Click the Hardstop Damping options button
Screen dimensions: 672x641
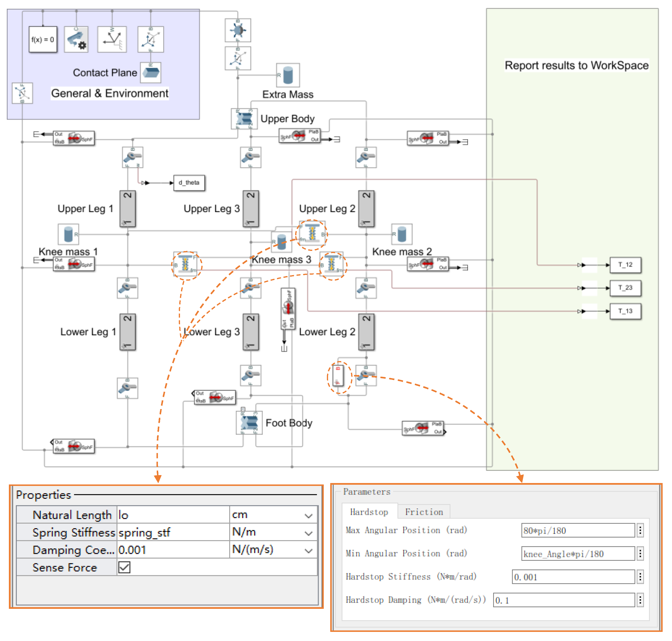point(640,600)
